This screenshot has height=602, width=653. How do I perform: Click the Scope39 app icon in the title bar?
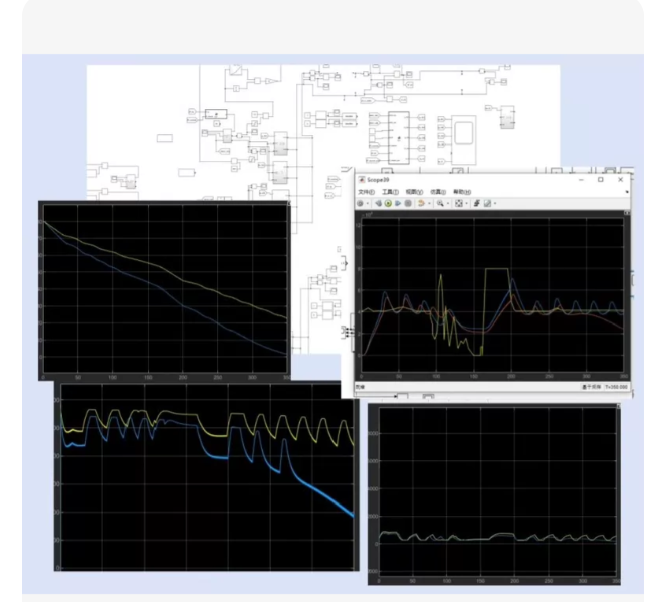(x=362, y=180)
